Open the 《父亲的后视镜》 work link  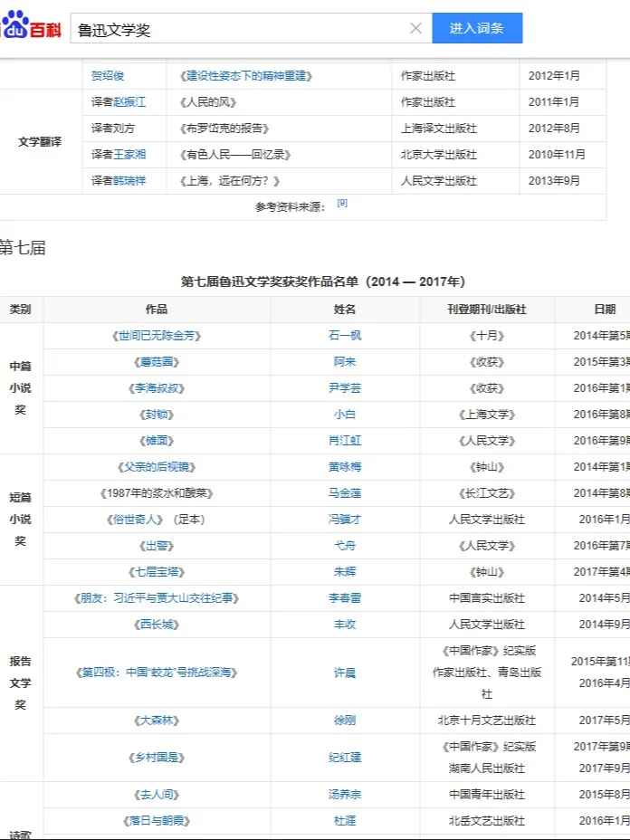pos(157,467)
